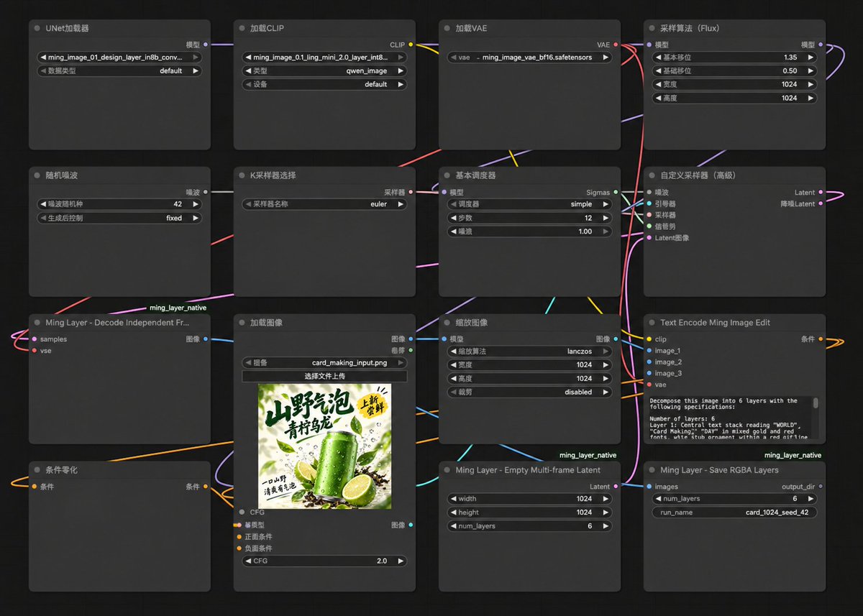
Task: Increase num_layers in Empty Multi-frame Latent node
Action: (606, 526)
